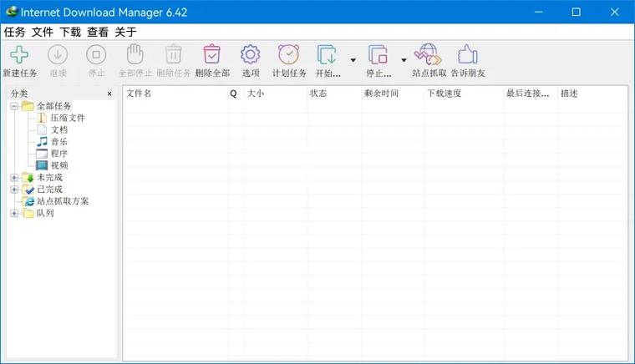This screenshot has height=364, width=635.
Task: Open 选项 gear settings icon
Action: coord(251,54)
